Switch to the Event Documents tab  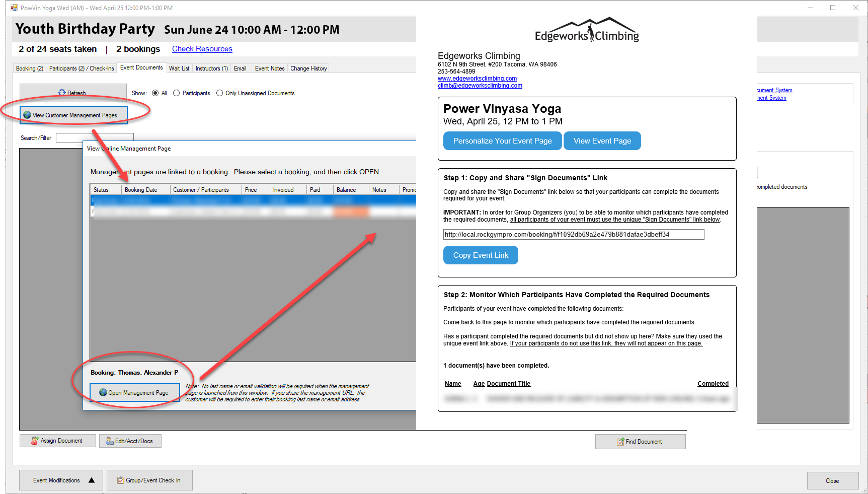click(x=141, y=67)
